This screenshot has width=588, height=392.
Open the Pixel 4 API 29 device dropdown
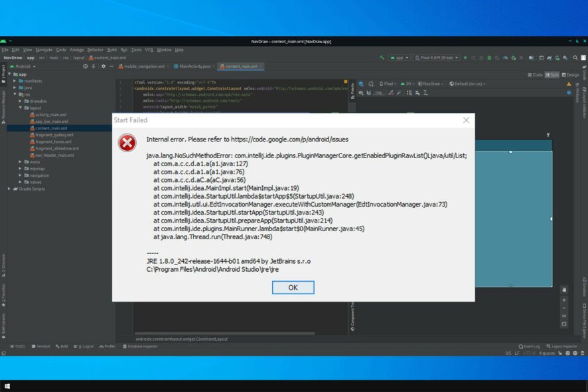pyautogui.click(x=437, y=58)
